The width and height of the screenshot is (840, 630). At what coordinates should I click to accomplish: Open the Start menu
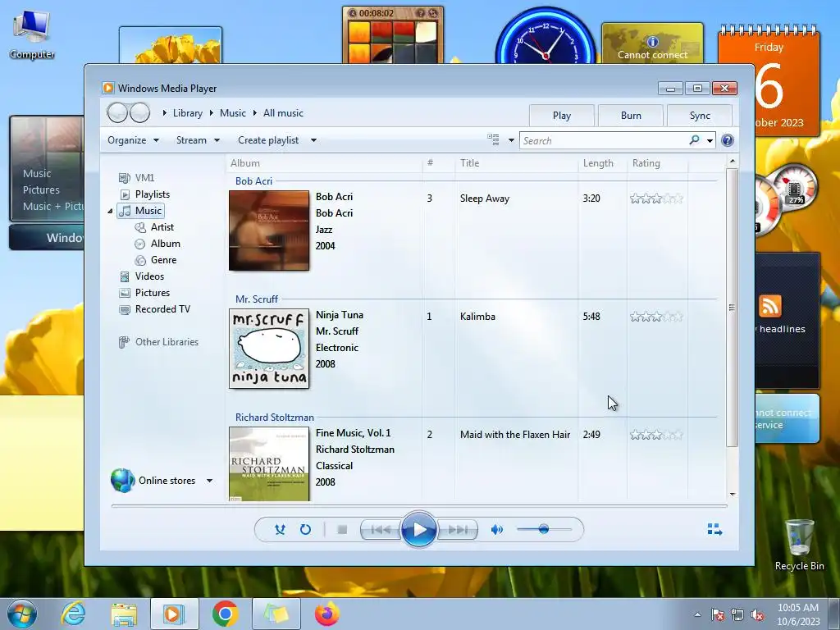22,614
